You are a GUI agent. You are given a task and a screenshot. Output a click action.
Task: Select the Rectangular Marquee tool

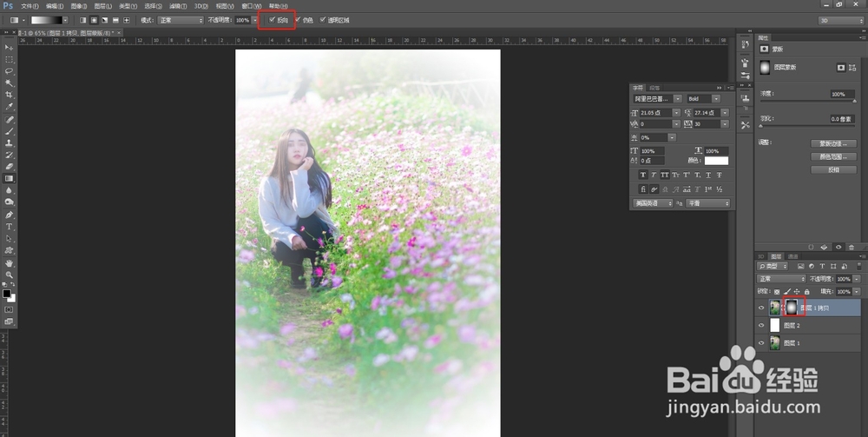(x=9, y=59)
